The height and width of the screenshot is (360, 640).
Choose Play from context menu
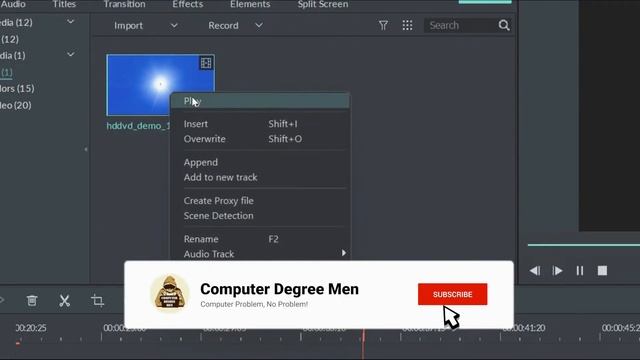click(260, 101)
